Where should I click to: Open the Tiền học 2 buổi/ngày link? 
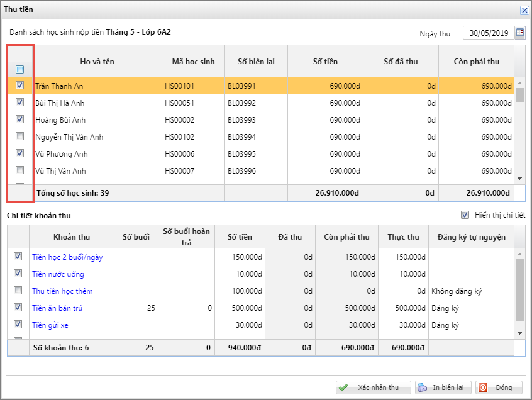click(x=67, y=257)
